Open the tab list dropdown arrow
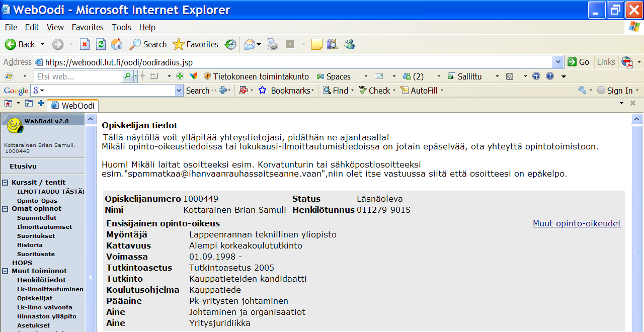 click(621, 103)
